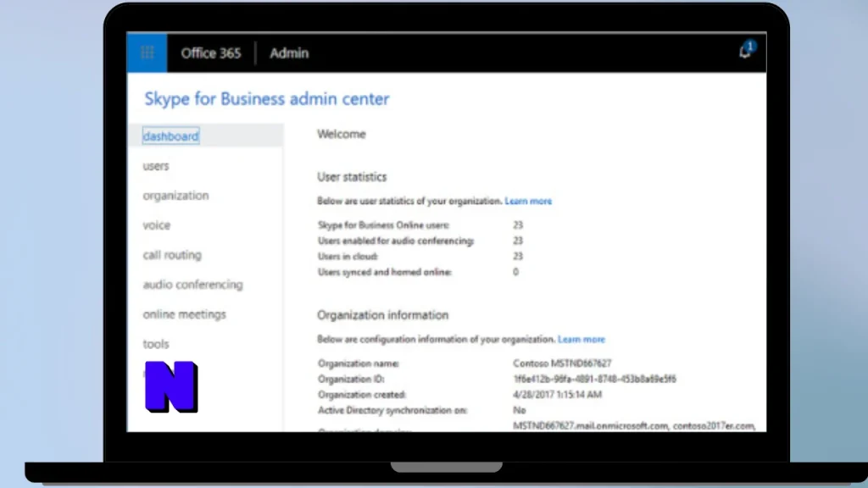The image size is (868, 488).
Task: Click the Skype for Business Online users label
Action: pyautogui.click(x=383, y=225)
